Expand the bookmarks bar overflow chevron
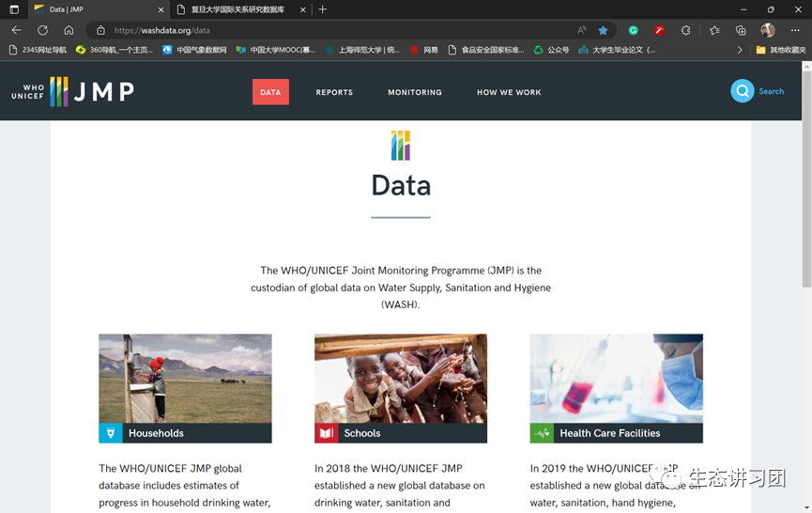This screenshot has height=513, width=812. [740, 50]
